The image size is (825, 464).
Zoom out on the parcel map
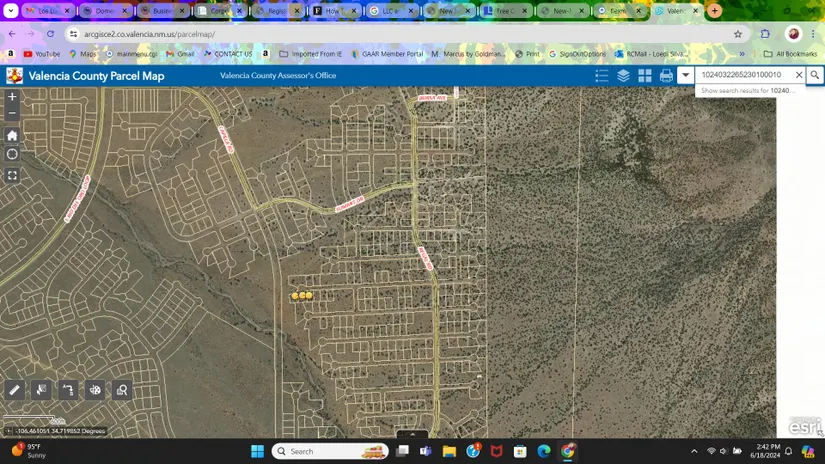[x=12, y=113]
